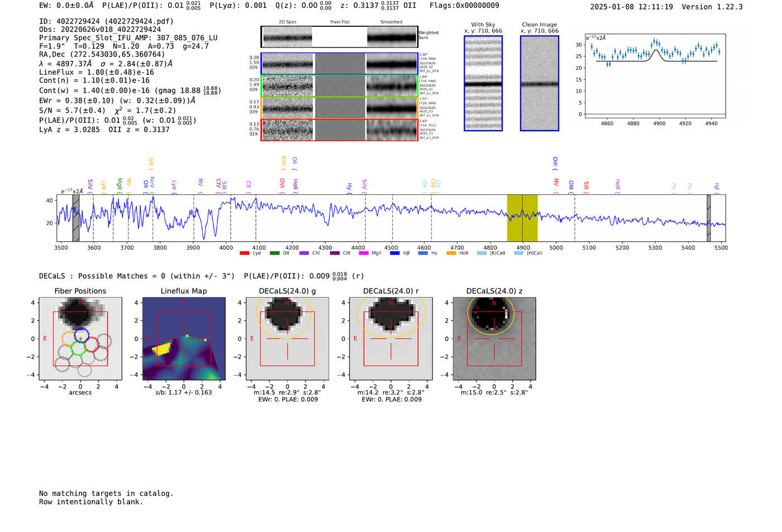Select the red-bordered 2D spectrum row

pos(339,130)
